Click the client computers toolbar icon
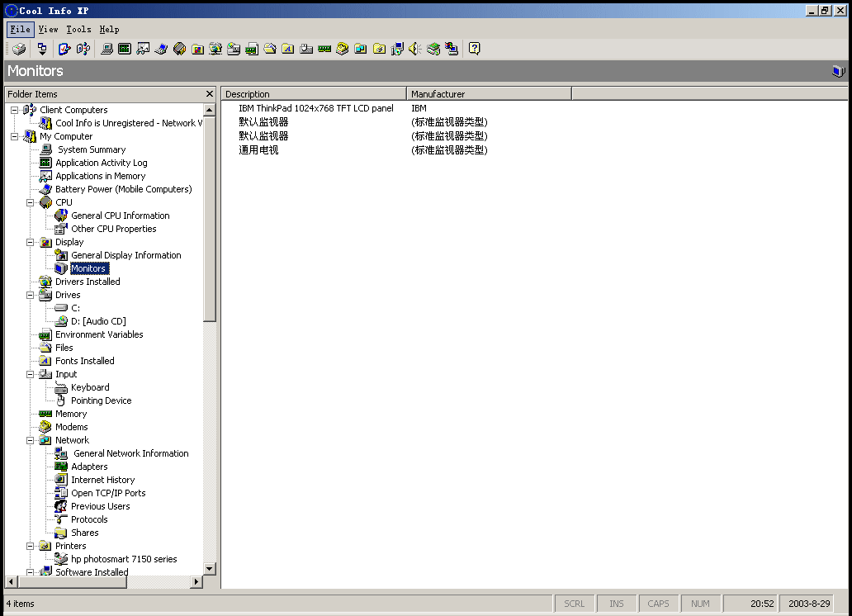This screenshot has height=616, width=852. point(83,49)
